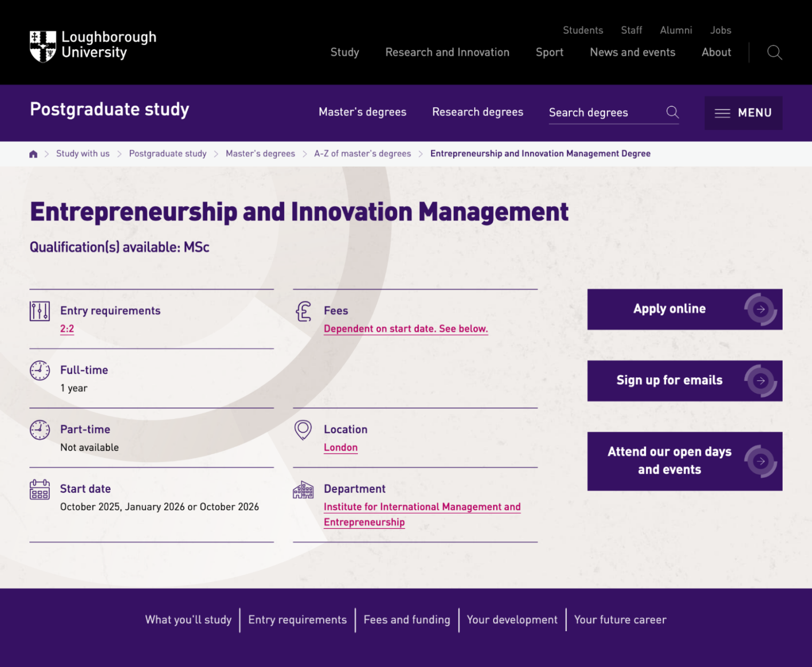The image size is (812, 667).
Task: Open A-Z of master's degrees breadcrumb
Action: coord(363,154)
